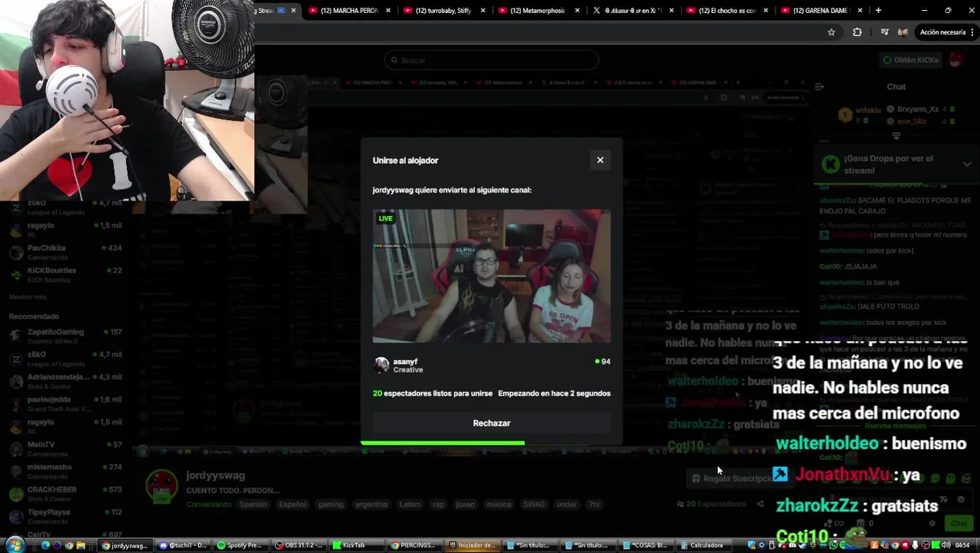This screenshot has height=553, width=980.
Task: Open the media control icon in toolbar
Action: coord(884,32)
